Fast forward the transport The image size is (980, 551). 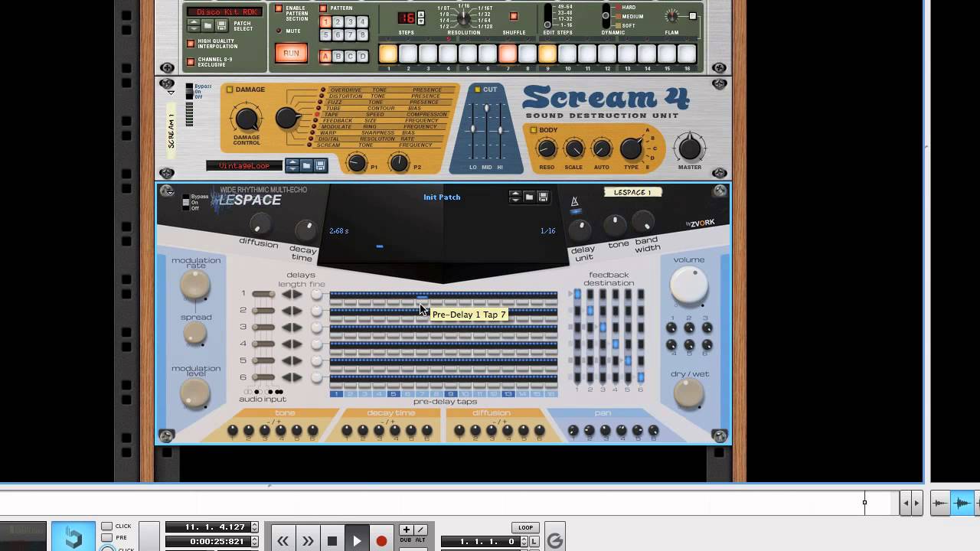pyautogui.click(x=308, y=541)
